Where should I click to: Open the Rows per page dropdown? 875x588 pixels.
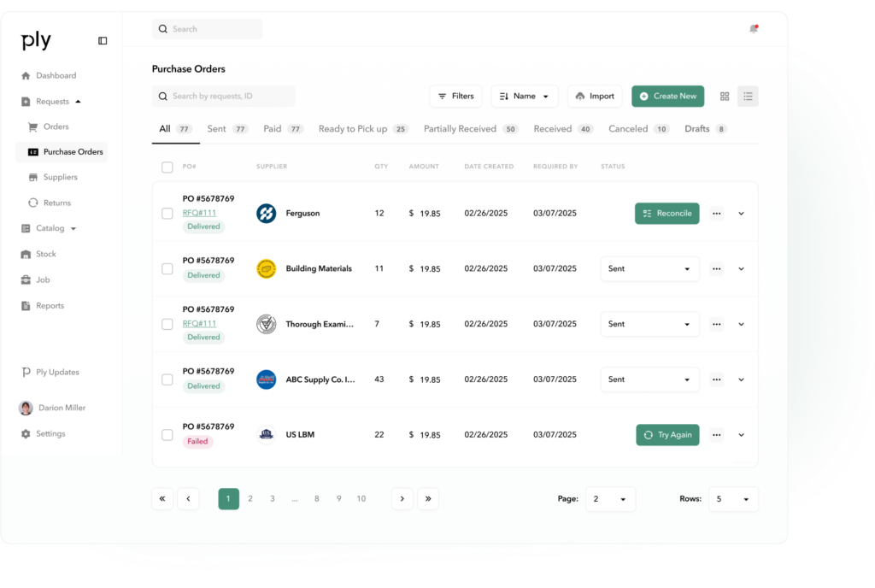(733, 499)
